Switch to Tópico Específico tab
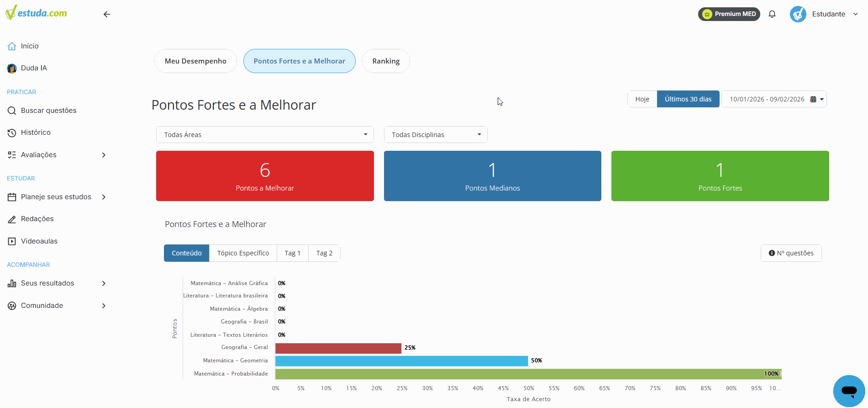868x408 pixels. pyautogui.click(x=243, y=253)
